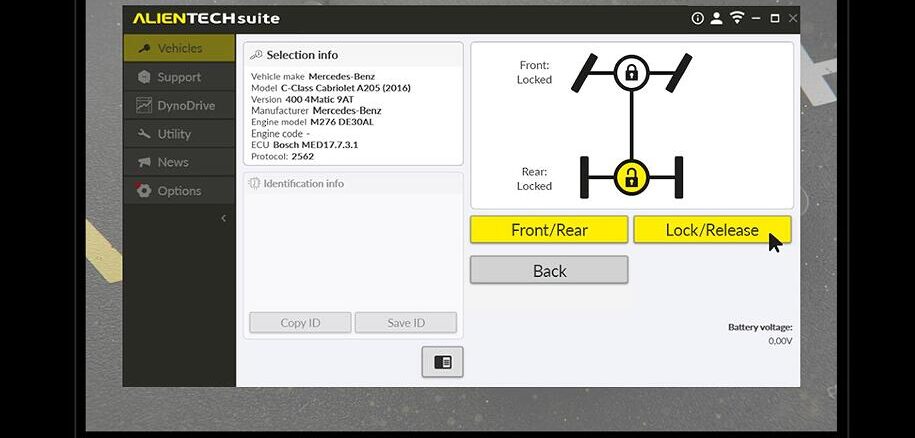Open the Options sidebar section
Screen dimensions: 915x438
[x=179, y=191]
